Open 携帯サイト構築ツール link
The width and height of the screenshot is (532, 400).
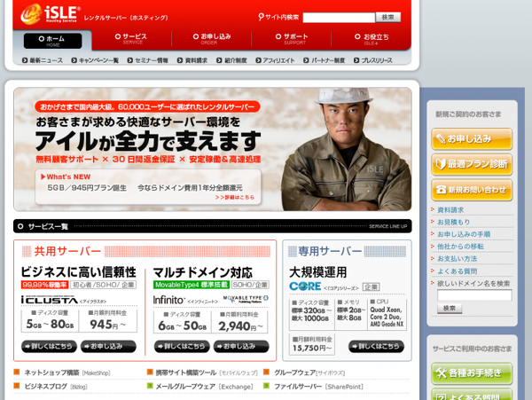(207, 373)
